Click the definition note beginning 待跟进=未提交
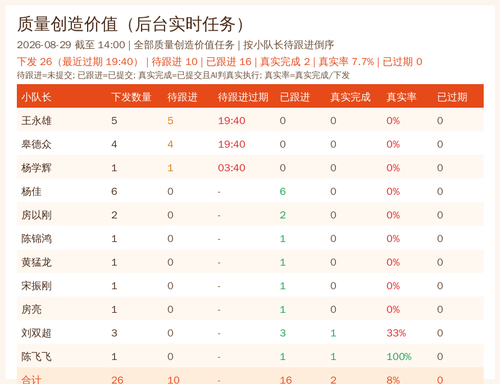500x384 pixels. pyautogui.click(x=183, y=75)
